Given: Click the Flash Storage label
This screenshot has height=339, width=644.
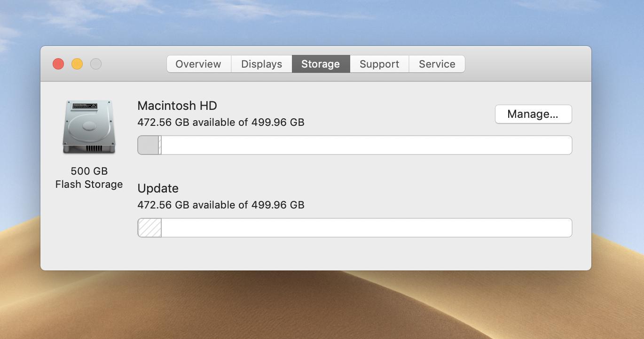Looking at the screenshot, I should 89,184.
